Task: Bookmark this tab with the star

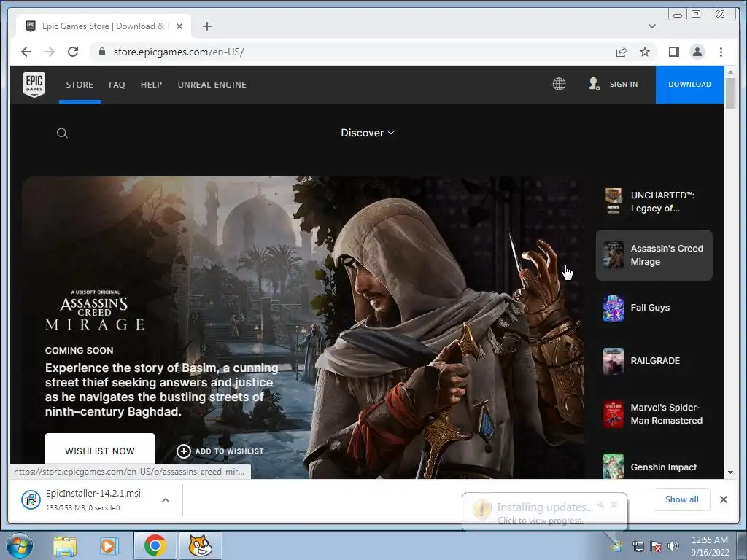Action: click(x=645, y=52)
